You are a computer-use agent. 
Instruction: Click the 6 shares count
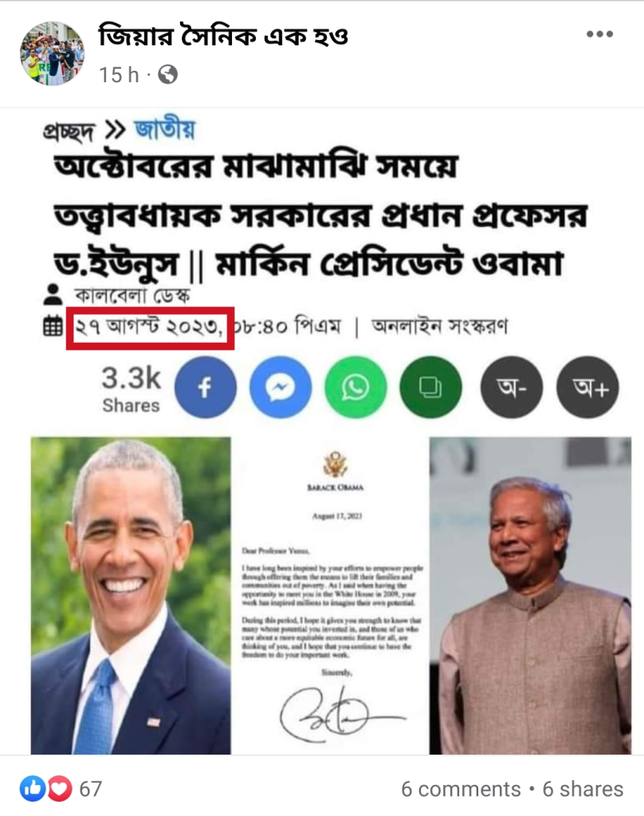point(583,789)
